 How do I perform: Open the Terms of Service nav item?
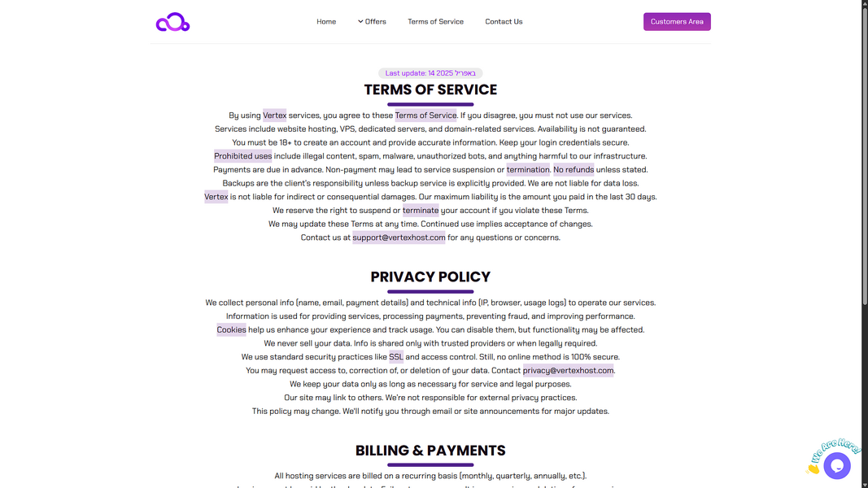tap(435, 22)
